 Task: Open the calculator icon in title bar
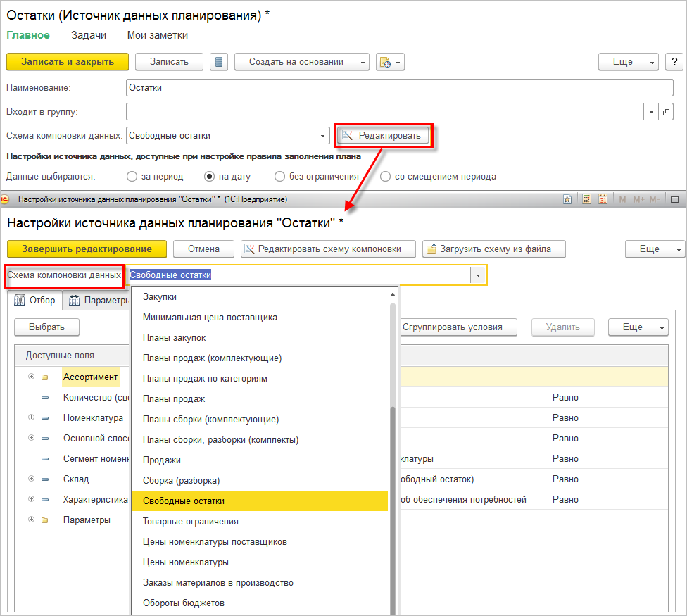click(x=586, y=199)
